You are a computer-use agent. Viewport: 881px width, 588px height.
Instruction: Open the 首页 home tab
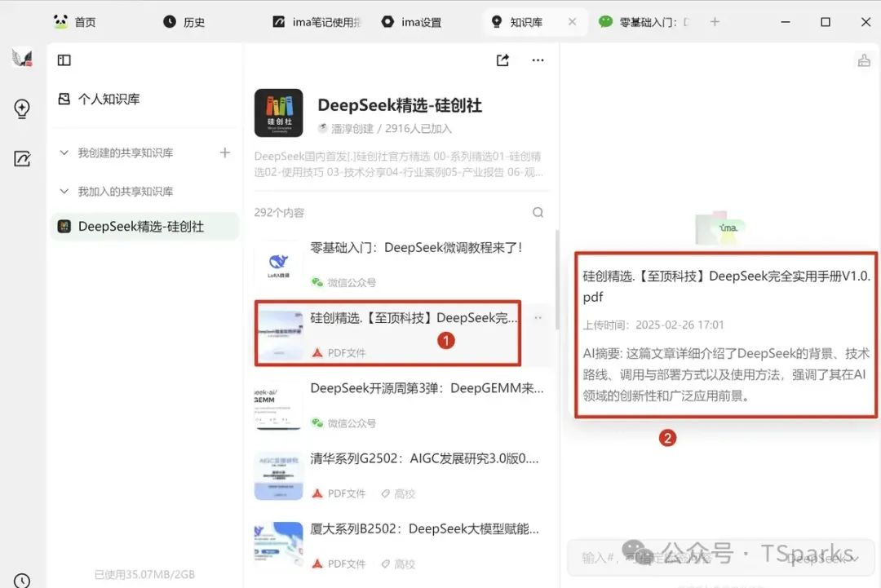pyautogui.click(x=75, y=22)
